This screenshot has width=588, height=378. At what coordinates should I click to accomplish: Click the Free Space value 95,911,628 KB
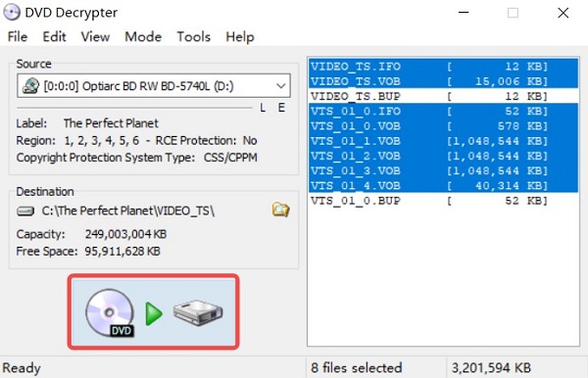point(122,251)
